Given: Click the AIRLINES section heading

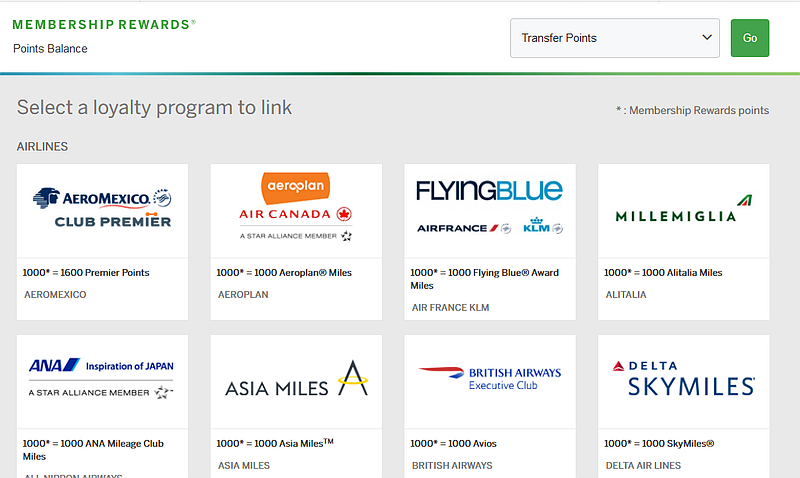Looking at the screenshot, I should (42, 146).
